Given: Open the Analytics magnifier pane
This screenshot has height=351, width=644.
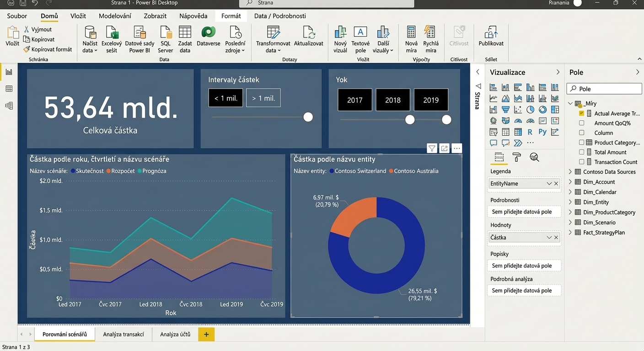Looking at the screenshot, I should point(534,157).
